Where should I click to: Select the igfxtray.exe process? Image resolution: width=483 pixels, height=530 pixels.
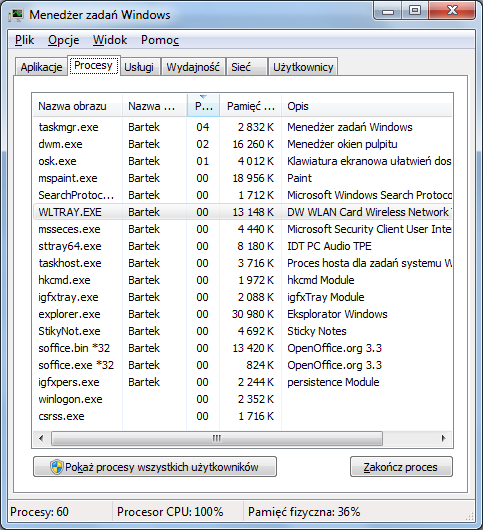tap(242, 297)
